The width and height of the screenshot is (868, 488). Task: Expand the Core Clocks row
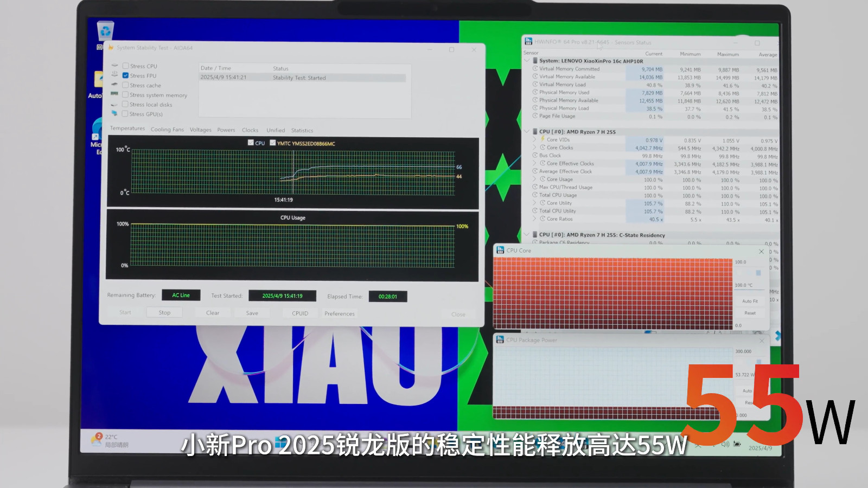534,147
